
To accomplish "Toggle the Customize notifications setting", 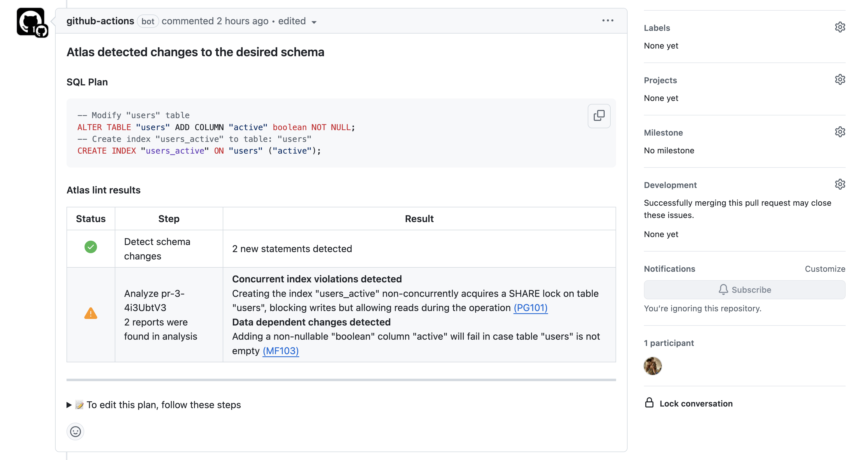I will pyautogui.click(x=825, y=268).
